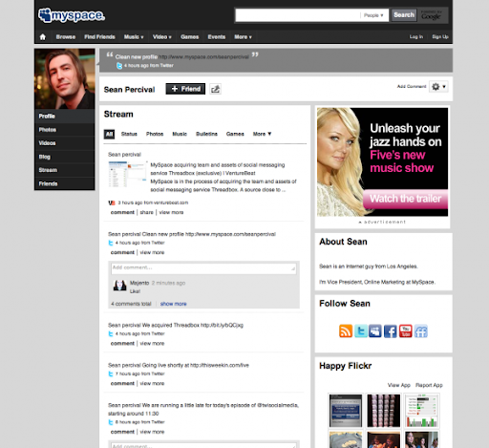The height and width of the screenshot is (448, 489).
Task: Click view more under VentureBeat post
Action: 171,212
